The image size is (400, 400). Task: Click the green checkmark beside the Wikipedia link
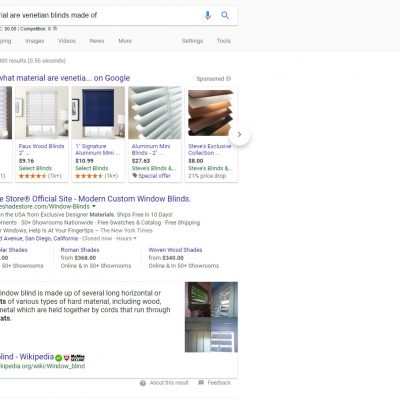pyautogui.click(x=59, y=358)
